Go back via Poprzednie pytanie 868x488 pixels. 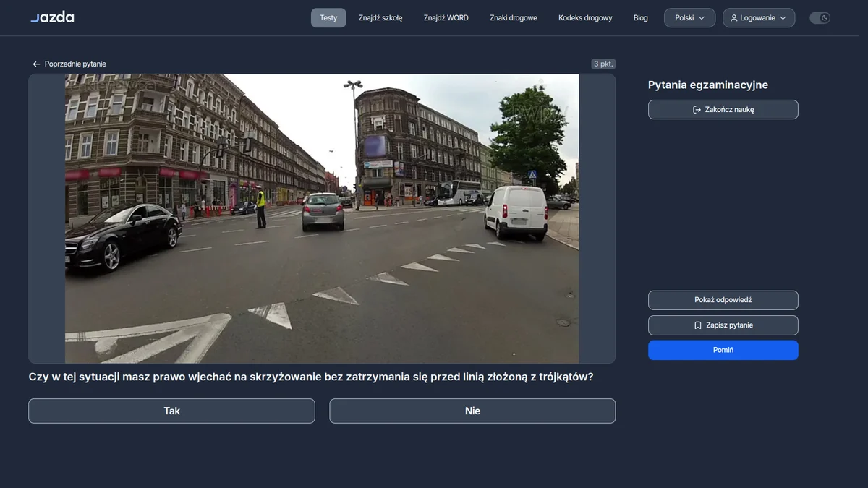[69, 64]
